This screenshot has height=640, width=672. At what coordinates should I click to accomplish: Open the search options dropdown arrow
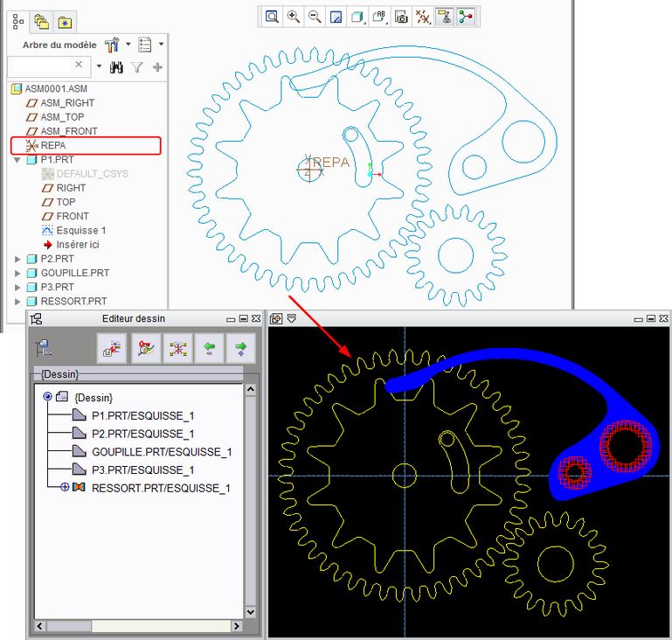pos(99,66)
